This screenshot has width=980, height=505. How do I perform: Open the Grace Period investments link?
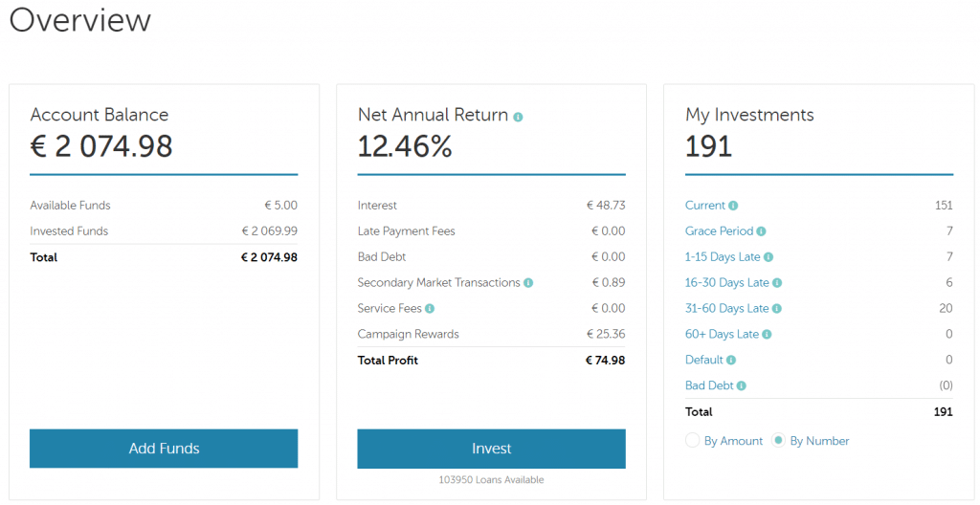click(x=720, y=231)
